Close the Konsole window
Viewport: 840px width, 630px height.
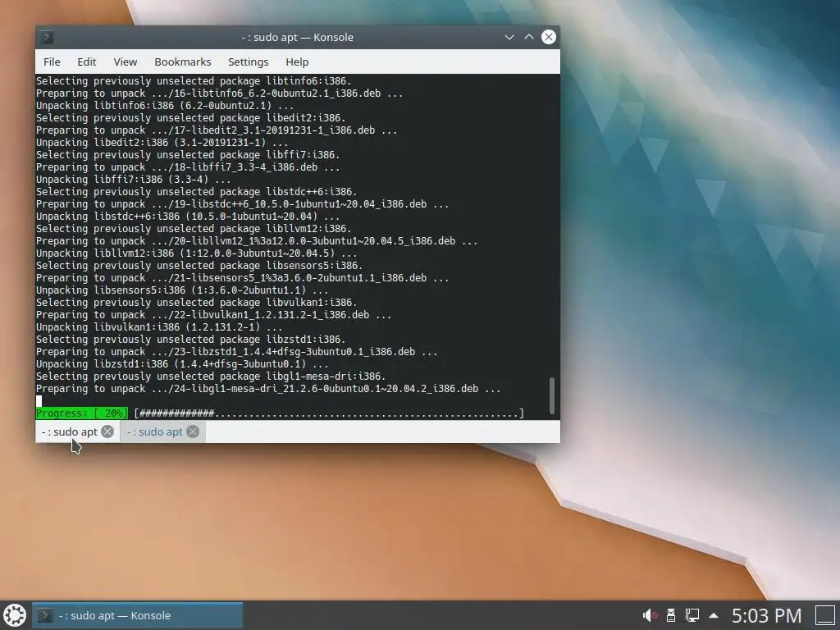coord(549,37)
